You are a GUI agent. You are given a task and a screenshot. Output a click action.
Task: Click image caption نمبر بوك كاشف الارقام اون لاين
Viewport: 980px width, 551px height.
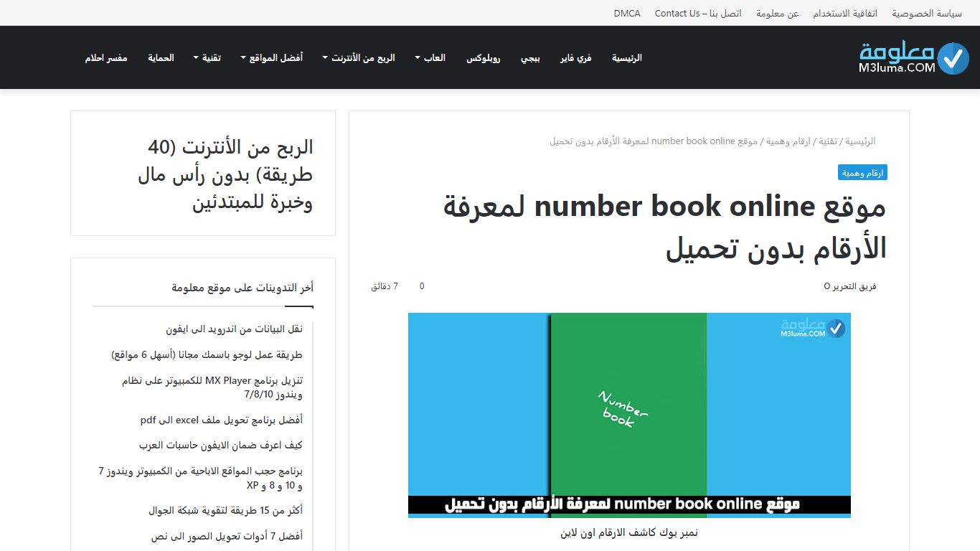click(x=629, y=533)
